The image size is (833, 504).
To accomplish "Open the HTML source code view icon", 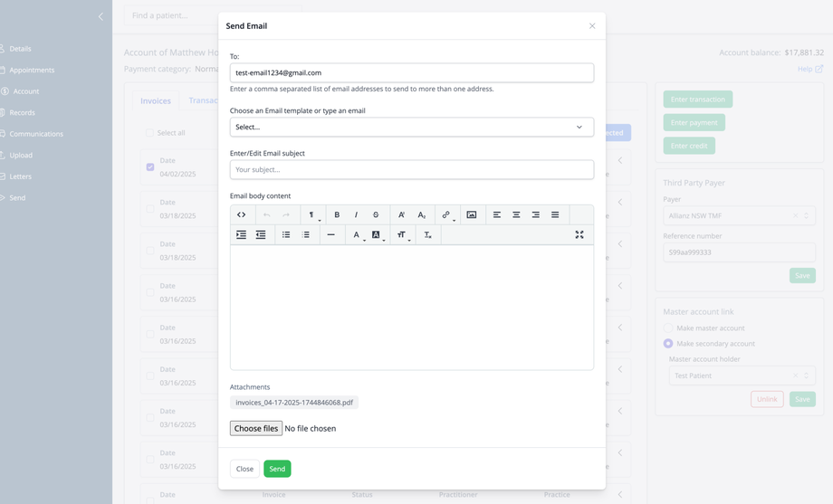I will click(x=241, y=214).
